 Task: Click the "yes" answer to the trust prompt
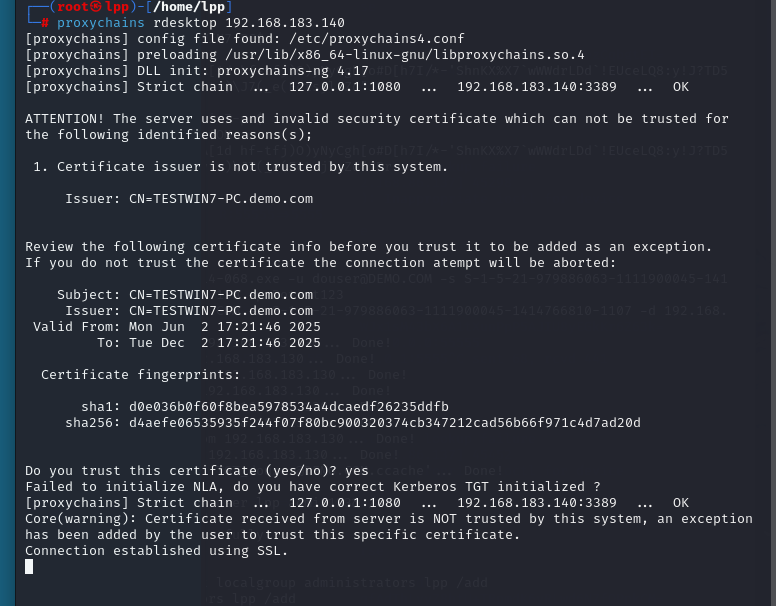coord(357,470)
